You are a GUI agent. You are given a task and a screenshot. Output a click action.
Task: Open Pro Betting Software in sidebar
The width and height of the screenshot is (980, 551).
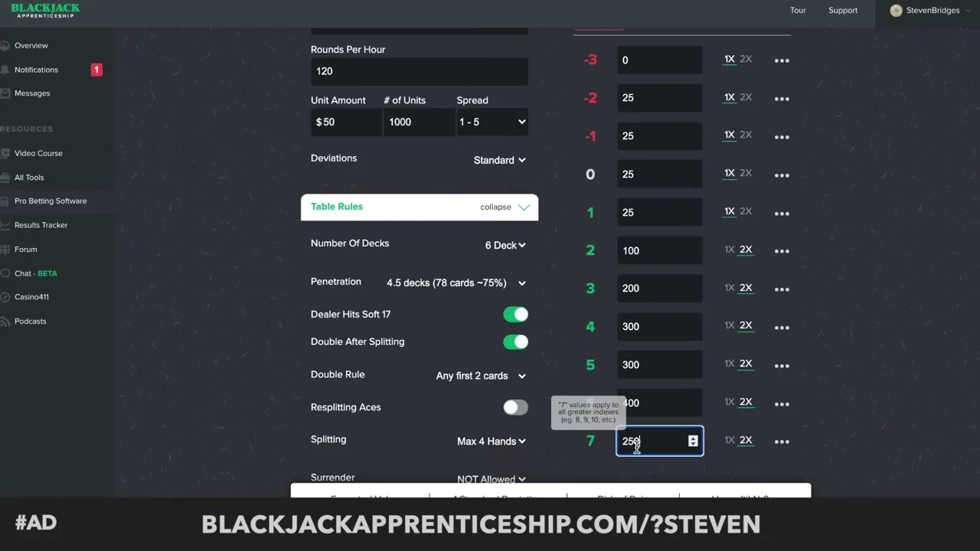point(51,201)
